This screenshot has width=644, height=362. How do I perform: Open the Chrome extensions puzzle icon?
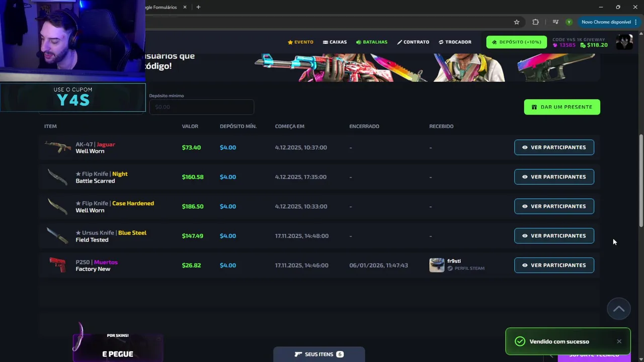[x=535, y=22]
